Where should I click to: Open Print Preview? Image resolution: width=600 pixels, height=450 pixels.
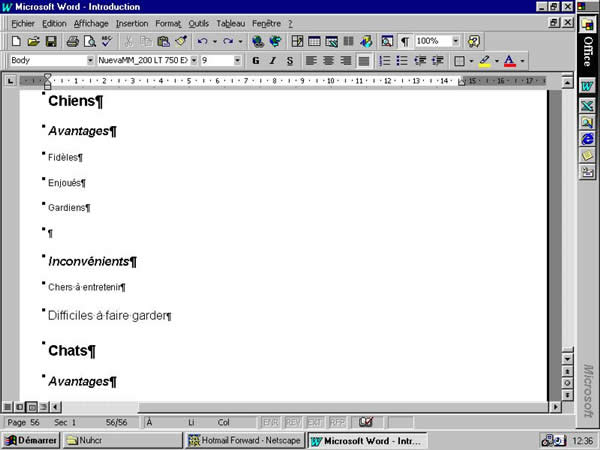pyautogui.click(x=90, y=41)
